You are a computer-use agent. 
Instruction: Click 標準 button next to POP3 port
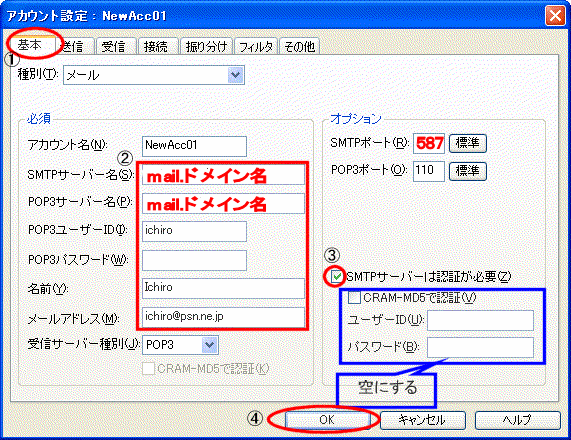[x=468, y=171]
